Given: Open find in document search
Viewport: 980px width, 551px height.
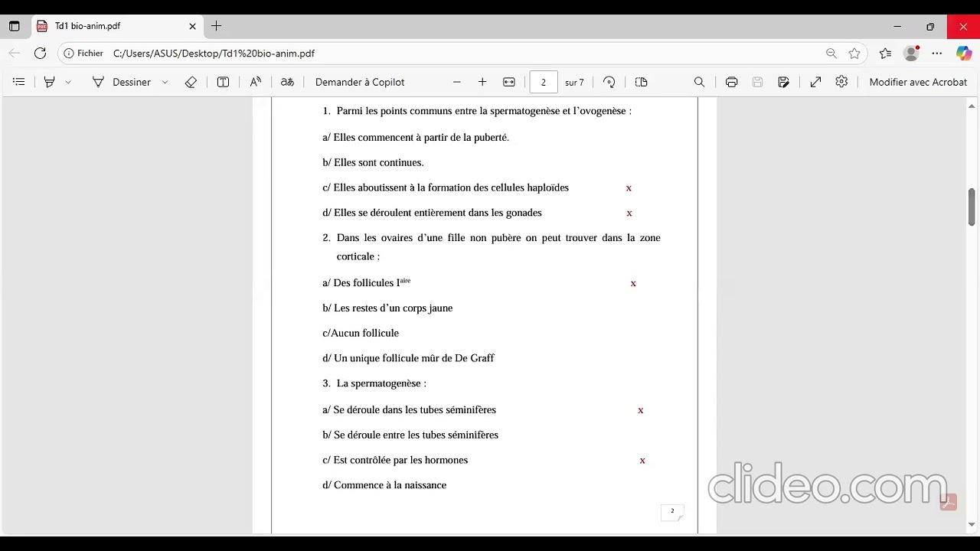Looking at the screenshot, I should (x=699, y=82).
